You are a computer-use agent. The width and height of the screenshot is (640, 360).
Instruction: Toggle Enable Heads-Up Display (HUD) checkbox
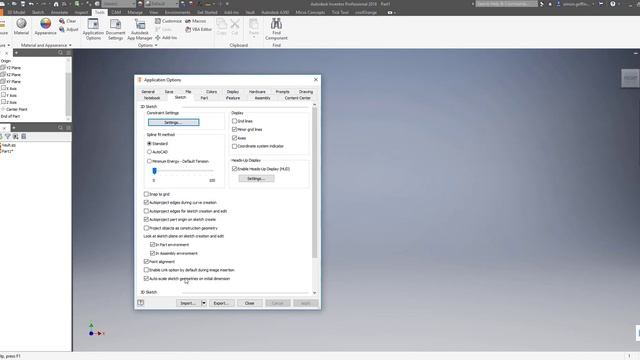(x=234, y=169)
